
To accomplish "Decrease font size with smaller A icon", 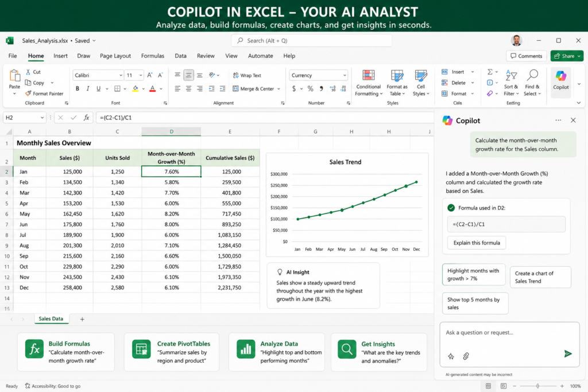I will click(x=160, y=75).
